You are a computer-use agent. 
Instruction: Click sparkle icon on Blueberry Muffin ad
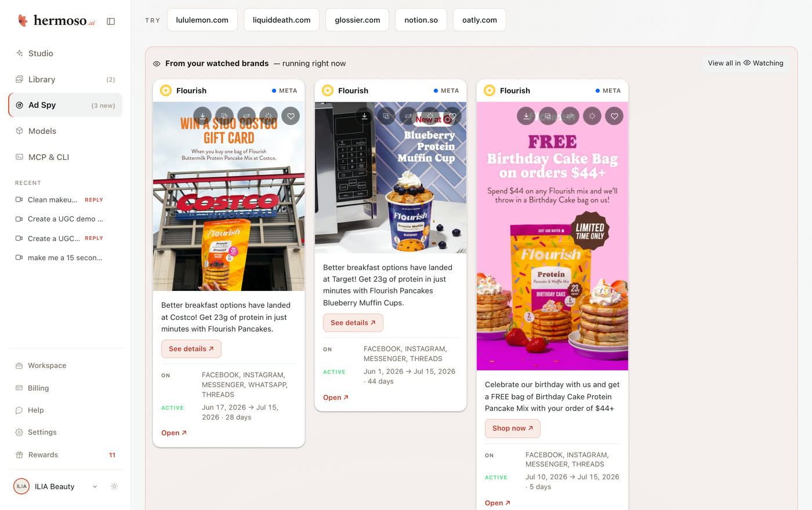point(430,116)
